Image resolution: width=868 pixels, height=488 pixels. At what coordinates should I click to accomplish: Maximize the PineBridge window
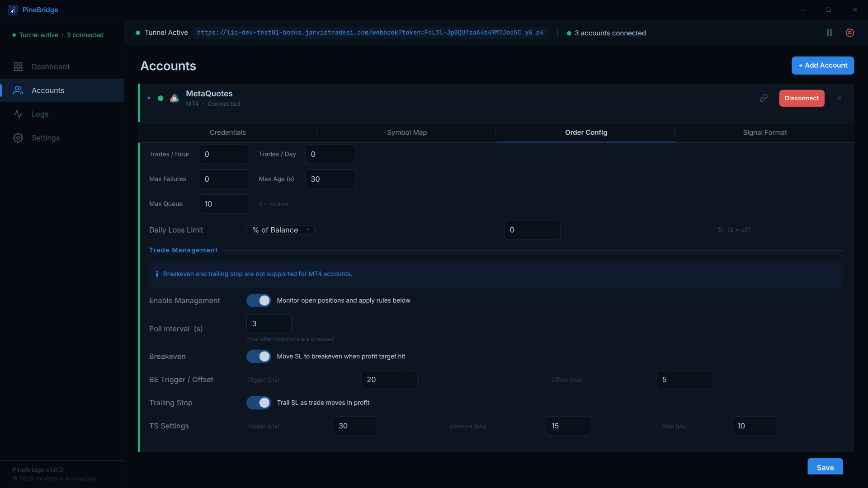click(x=829, y=10)
